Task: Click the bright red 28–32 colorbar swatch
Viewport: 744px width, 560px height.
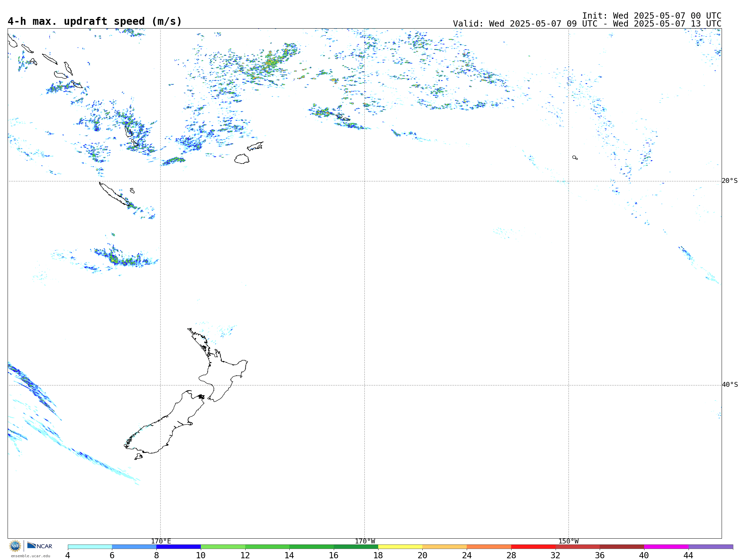Action: click(533, 547)
